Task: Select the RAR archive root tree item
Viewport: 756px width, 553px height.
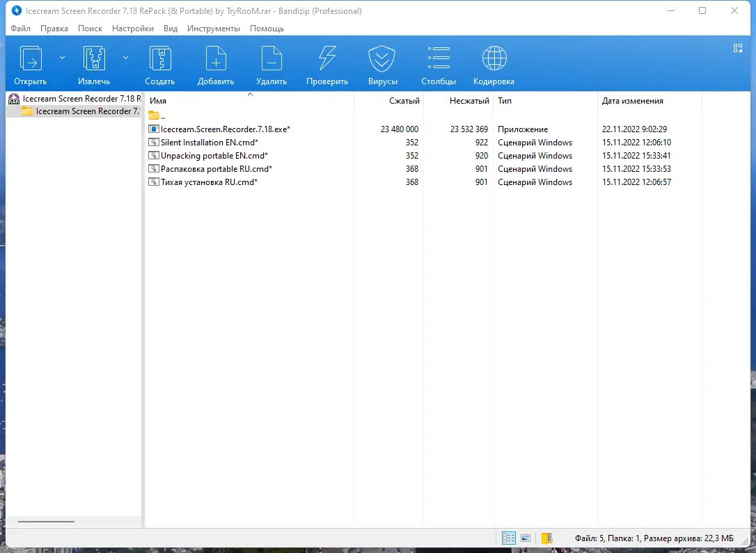Action: click(x=75, y=99)
